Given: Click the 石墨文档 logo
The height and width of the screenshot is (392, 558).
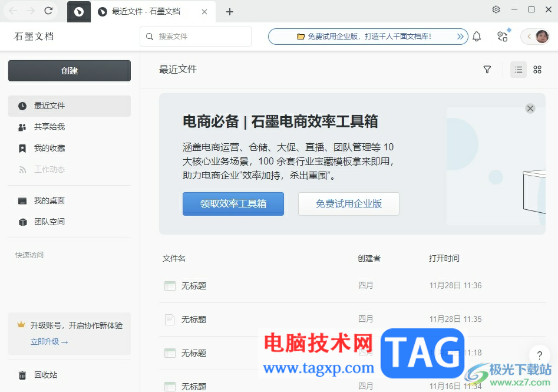Looking at the screenshot, I should 34,37.
